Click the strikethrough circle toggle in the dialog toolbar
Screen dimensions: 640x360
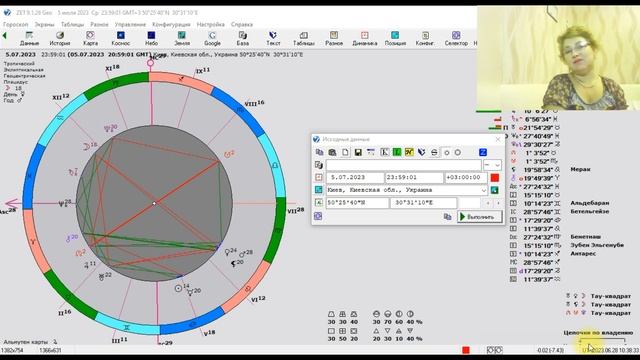[434, 152]
